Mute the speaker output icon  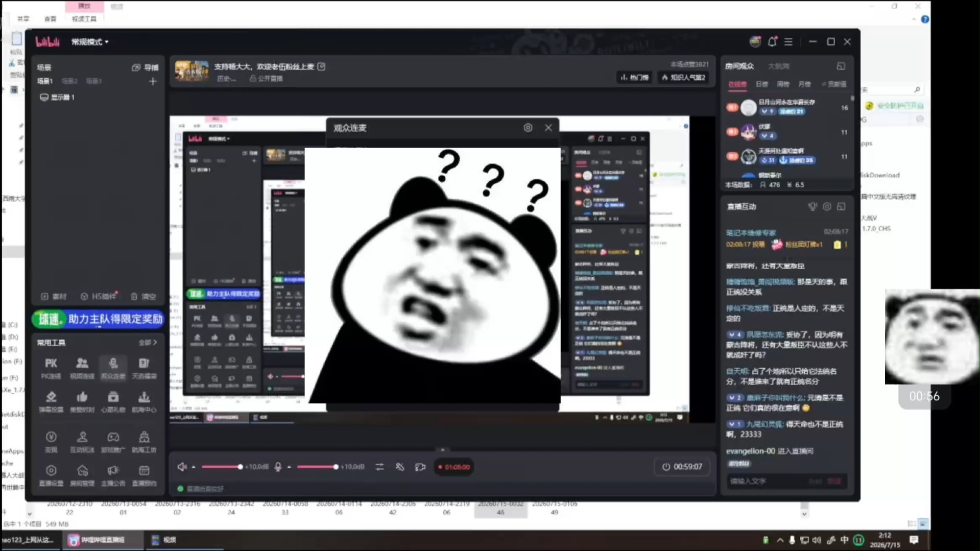pos(182,467)
